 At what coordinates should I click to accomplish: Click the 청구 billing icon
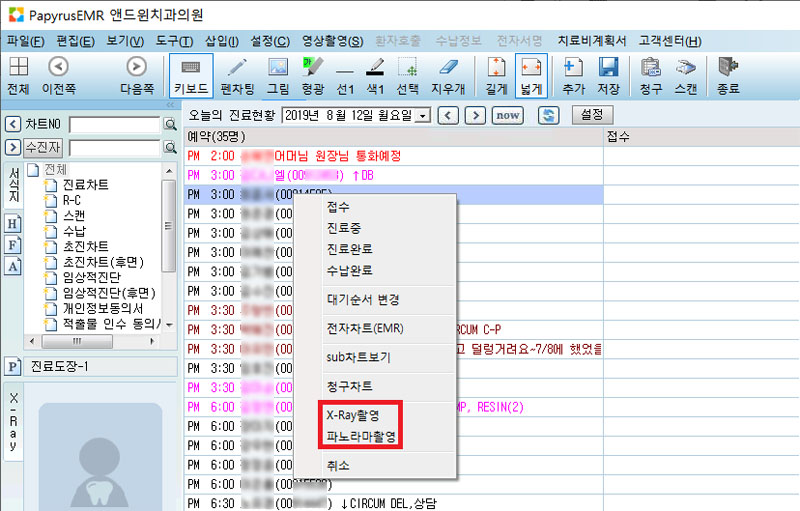pos(651,75)
